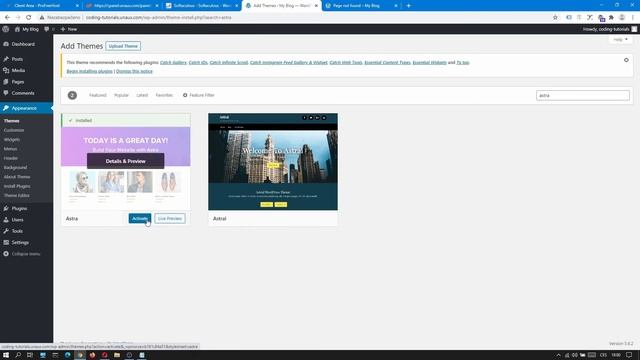Open Live Preview for Astra

[x=170, y=218]
